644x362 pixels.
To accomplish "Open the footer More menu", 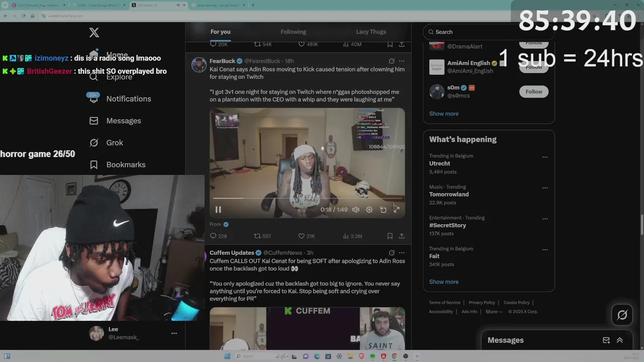I will [494, 312].
